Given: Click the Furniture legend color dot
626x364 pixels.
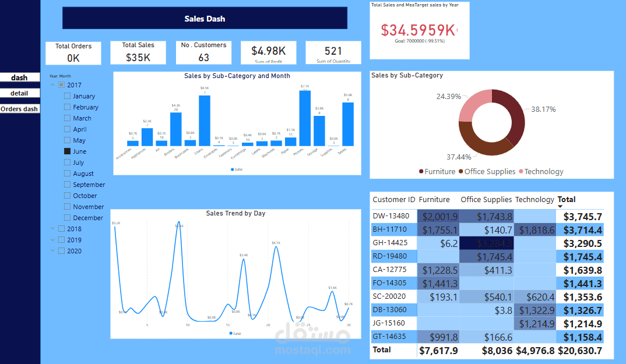Looking at the screenshot, I should [x=421, y=171].
